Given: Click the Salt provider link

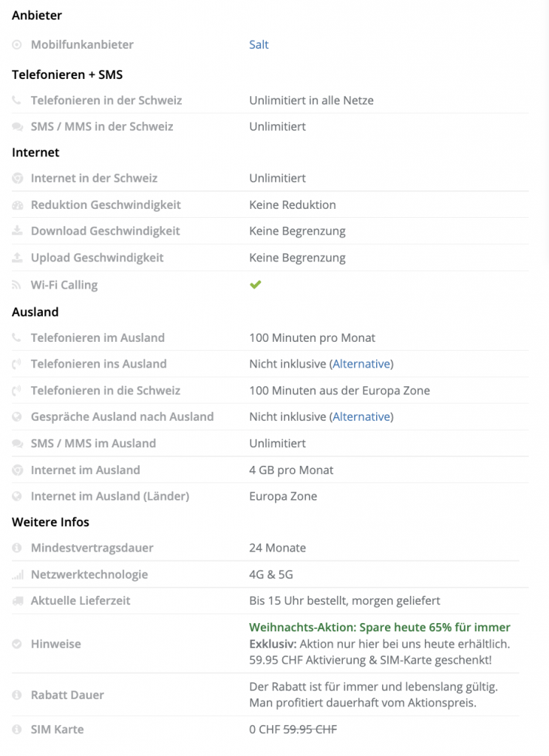Looking at the screenshot, I should point(259,45).
